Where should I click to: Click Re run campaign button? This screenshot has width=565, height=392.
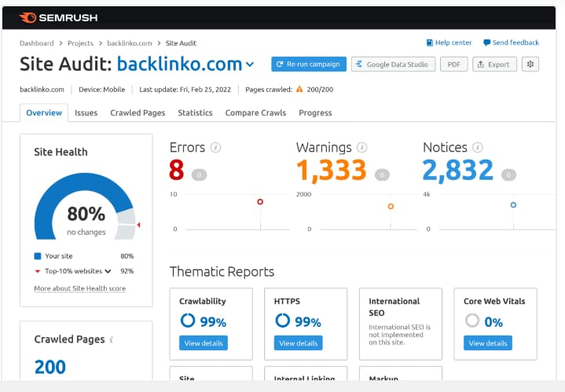(308, 64)
